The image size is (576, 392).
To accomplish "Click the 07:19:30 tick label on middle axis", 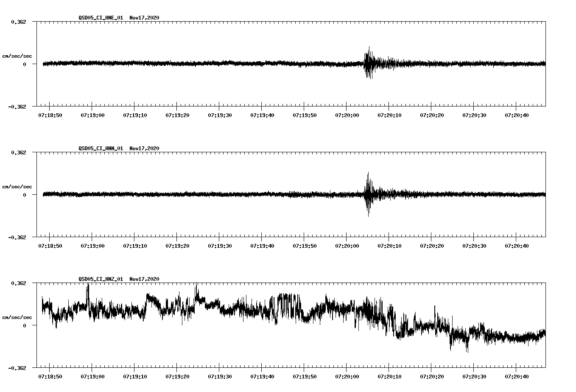I will pos(219,245).
